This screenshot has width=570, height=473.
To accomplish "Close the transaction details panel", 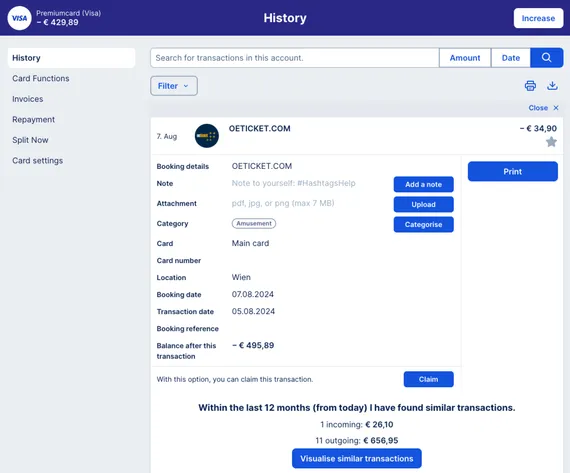I will [x=543, y=108].
